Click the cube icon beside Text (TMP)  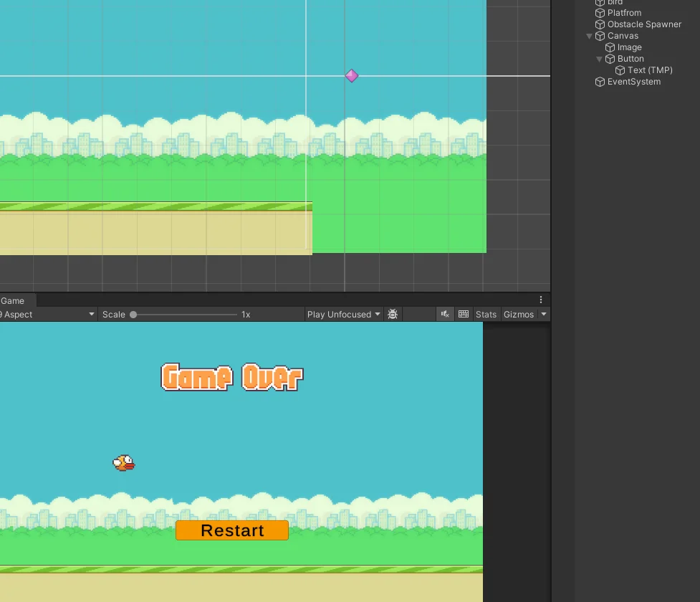(620, 70)
